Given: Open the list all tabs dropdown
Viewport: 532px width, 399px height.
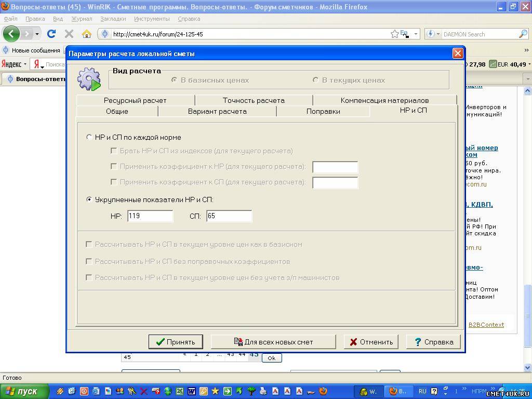Looking at the screenshot, I should click(x=528, y=79).
